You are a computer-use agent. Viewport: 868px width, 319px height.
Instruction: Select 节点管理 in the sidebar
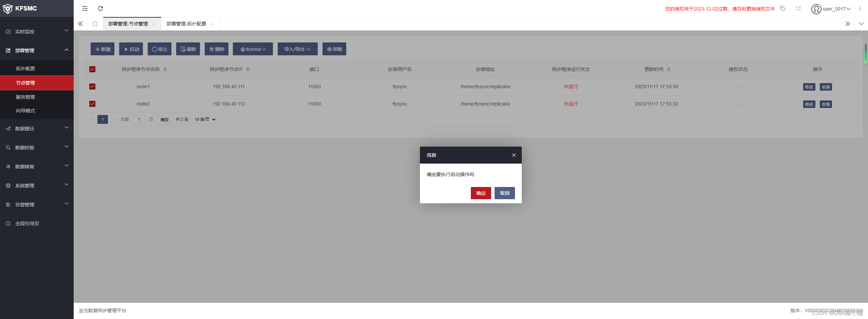click(x=37, y=82)
